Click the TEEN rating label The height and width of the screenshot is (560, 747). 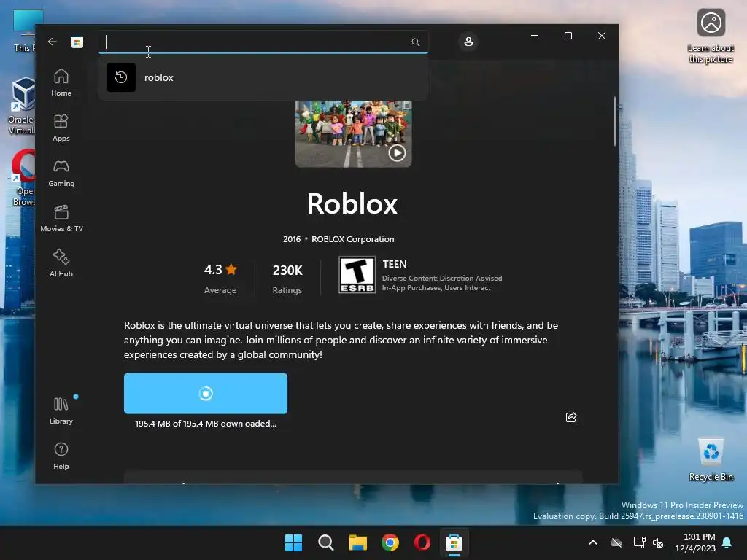[x=395, y=264]
